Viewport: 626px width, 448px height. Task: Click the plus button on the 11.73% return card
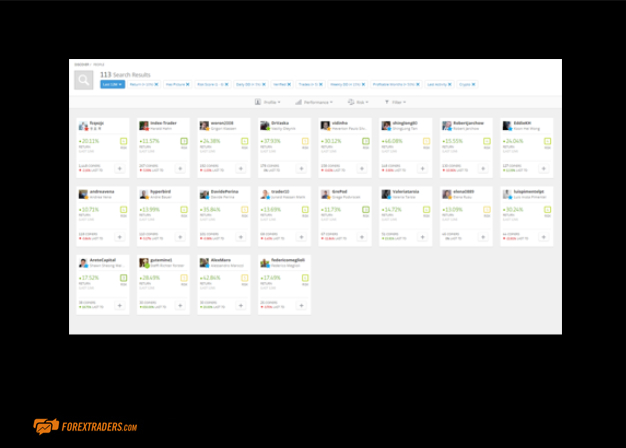tap(362, 237)
